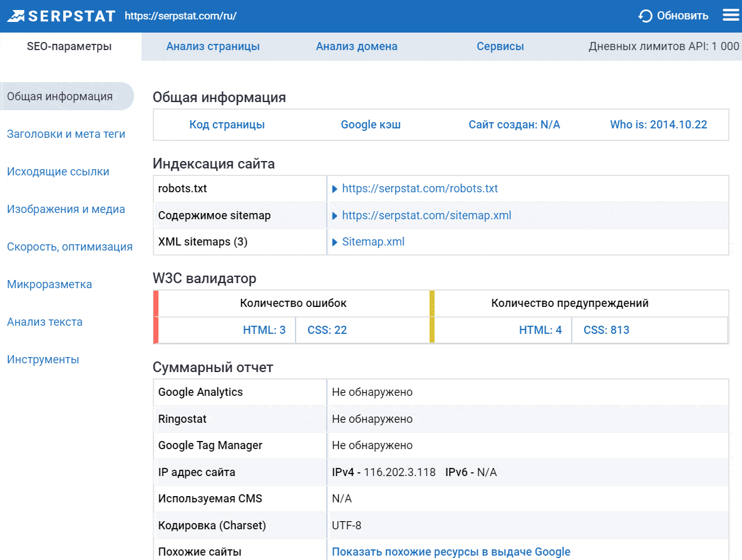Go to Заголовки и мета теги section

click(x=66, y=134)
